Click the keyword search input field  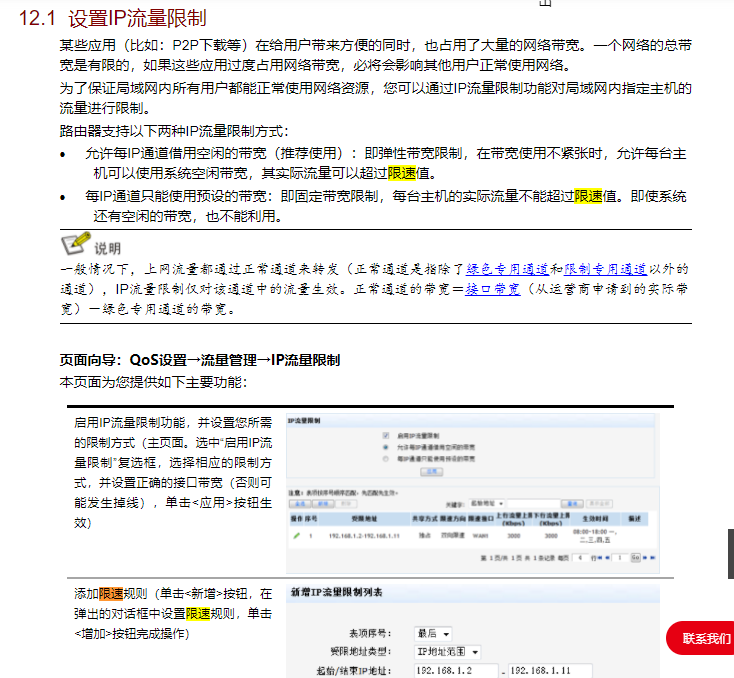[534, 504]
